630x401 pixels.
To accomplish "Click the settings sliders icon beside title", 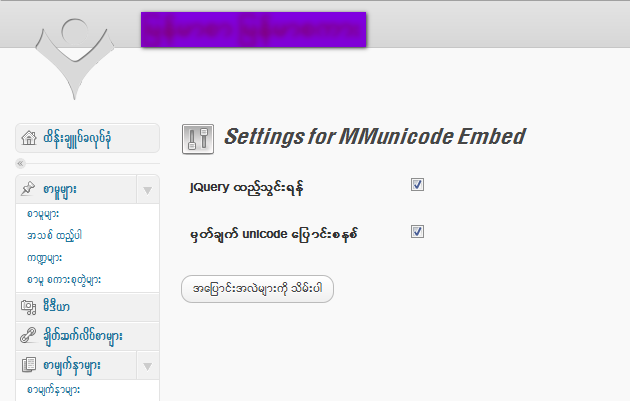I will coord(198,139).
